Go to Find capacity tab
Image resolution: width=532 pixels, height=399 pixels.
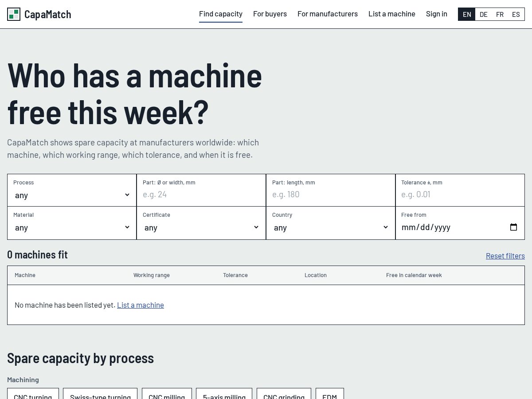[x=221, y=14]
